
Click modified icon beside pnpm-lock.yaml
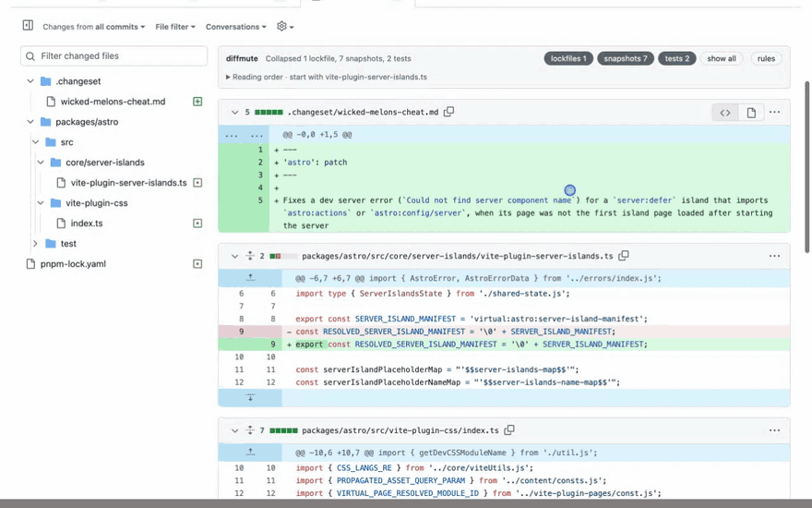pos(197,264)
